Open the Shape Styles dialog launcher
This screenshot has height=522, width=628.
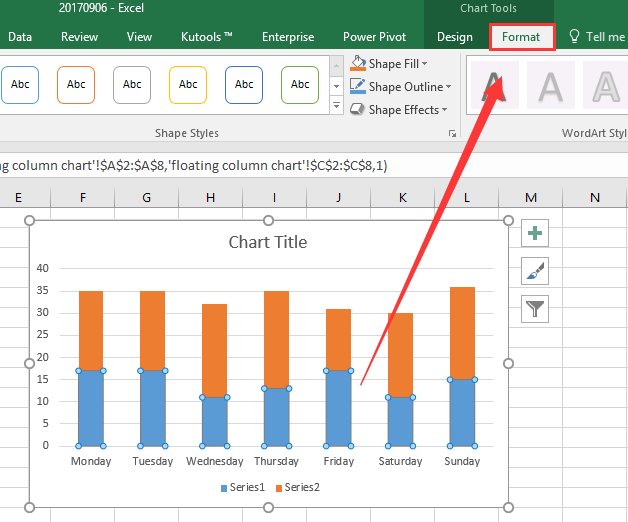pos(452,133)
